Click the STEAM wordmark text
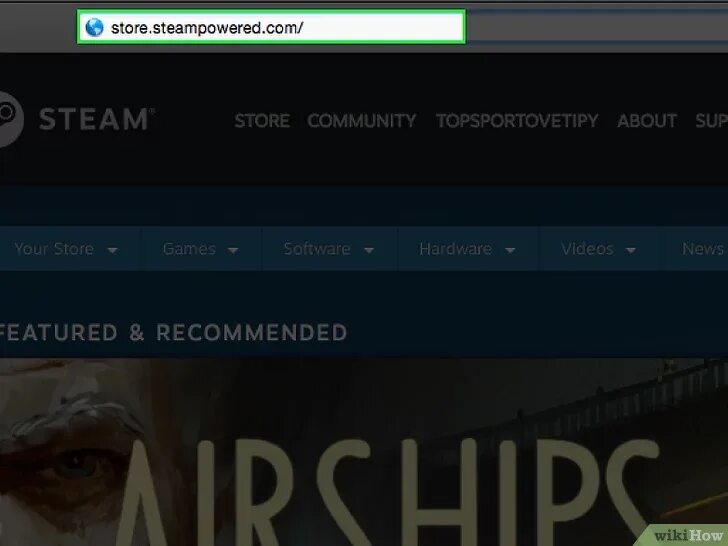The image size is (728, 546). coord(95,119)
